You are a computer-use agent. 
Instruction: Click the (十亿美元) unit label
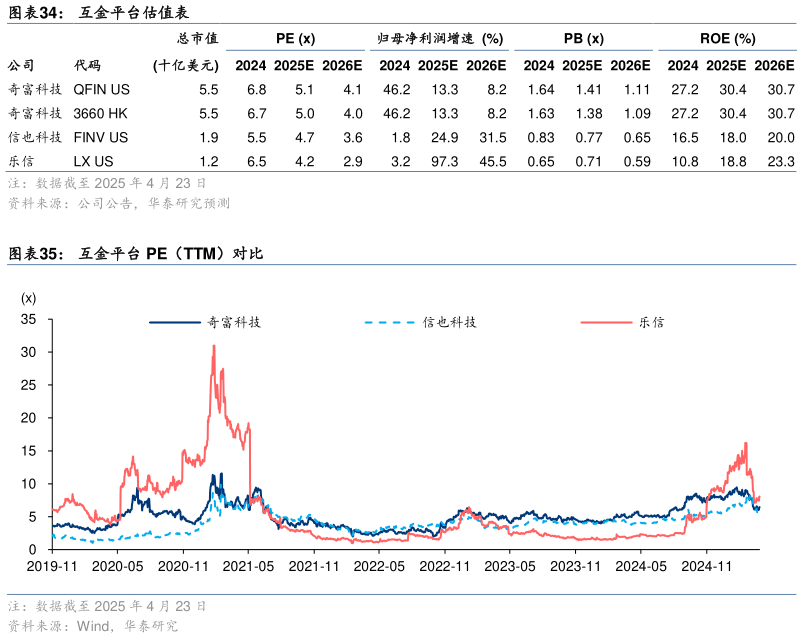(x=186, y=65)
